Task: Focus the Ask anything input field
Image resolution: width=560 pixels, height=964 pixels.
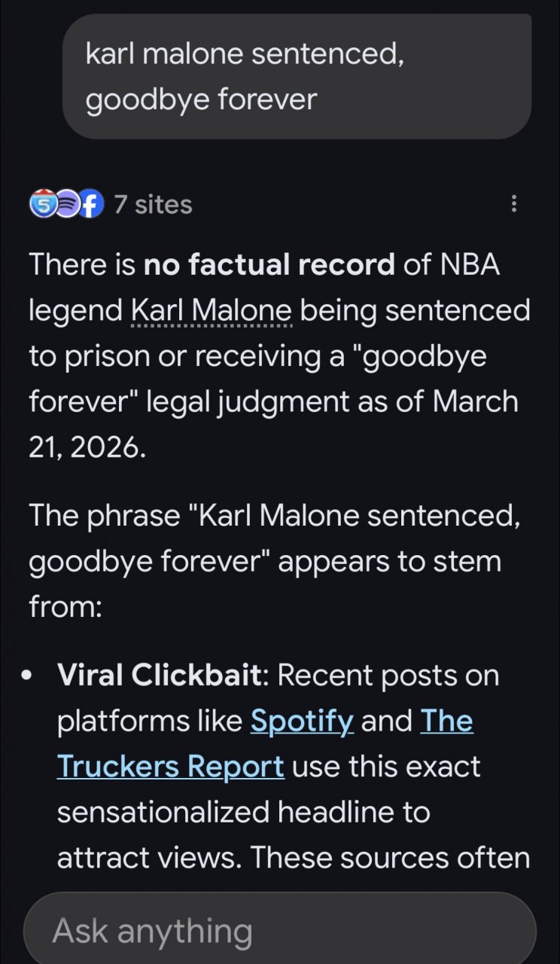Action: [x=279, y=931]
